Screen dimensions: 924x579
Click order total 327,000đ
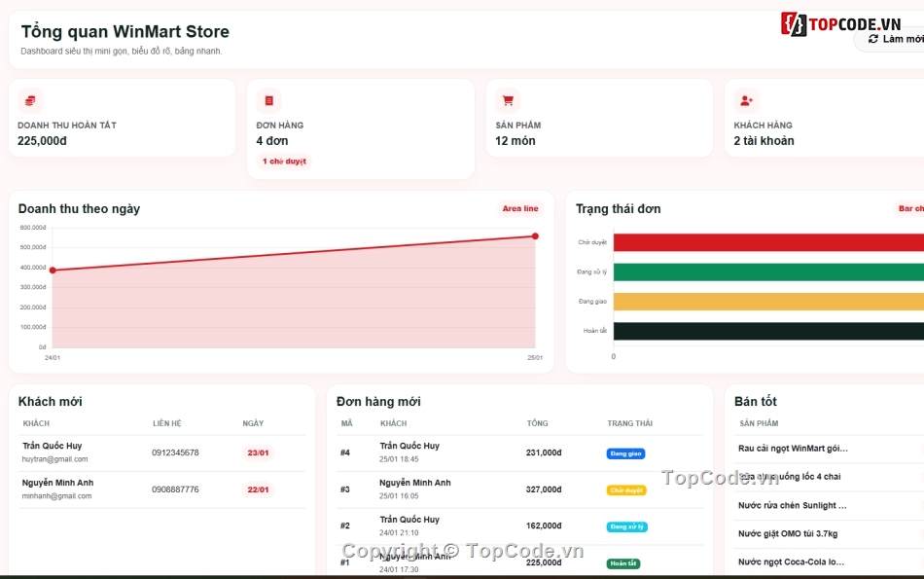[x=544, y=489]
